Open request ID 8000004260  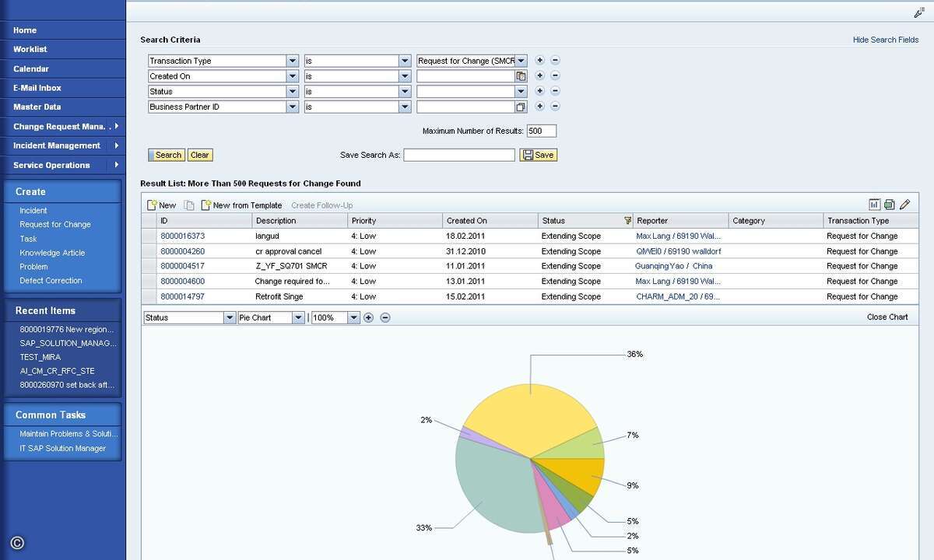click(x=183, y=251)
